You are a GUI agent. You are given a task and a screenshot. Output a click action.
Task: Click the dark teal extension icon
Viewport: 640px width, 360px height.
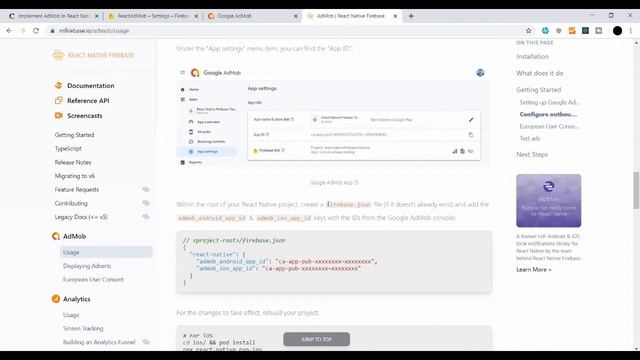(x=585, y=31)
